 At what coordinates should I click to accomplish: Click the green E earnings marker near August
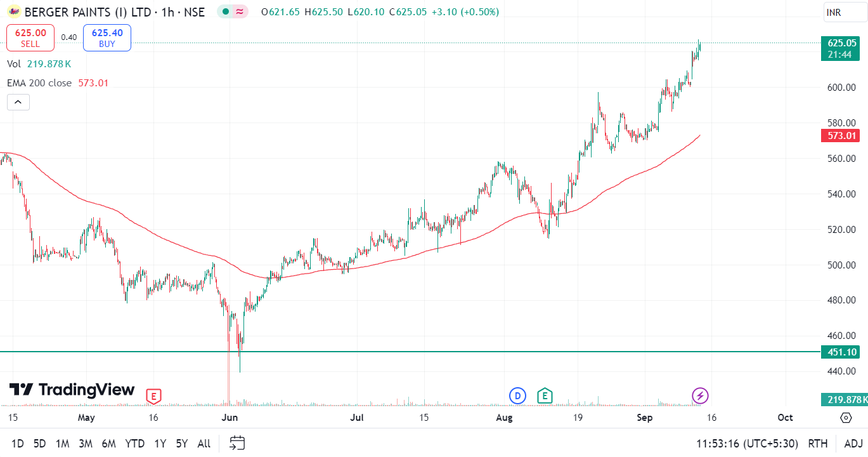pos(544,396)
